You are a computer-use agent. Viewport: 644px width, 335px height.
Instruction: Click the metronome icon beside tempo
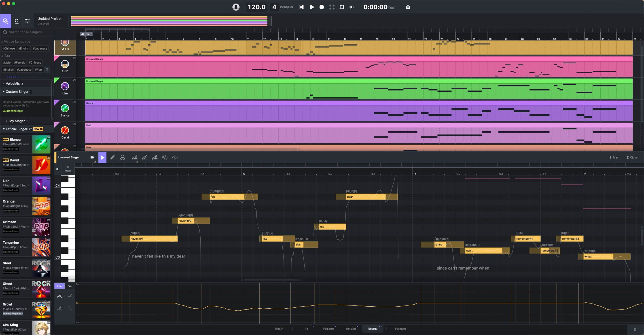pos(236,7)
